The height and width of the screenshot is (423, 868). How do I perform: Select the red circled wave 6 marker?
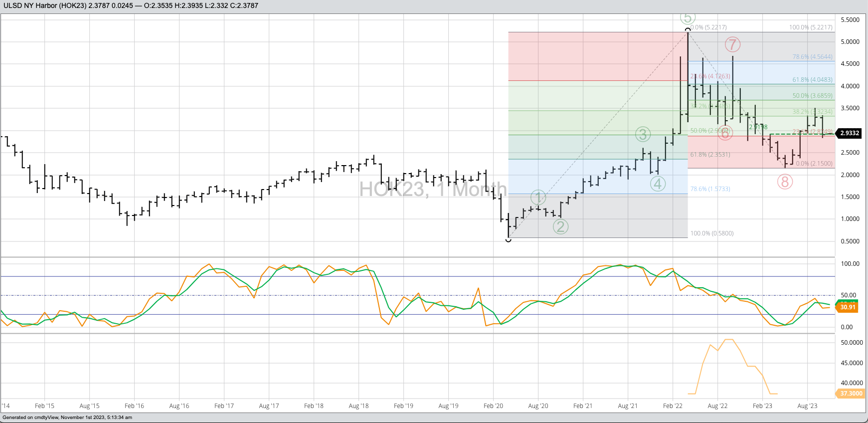coord(725,133)
